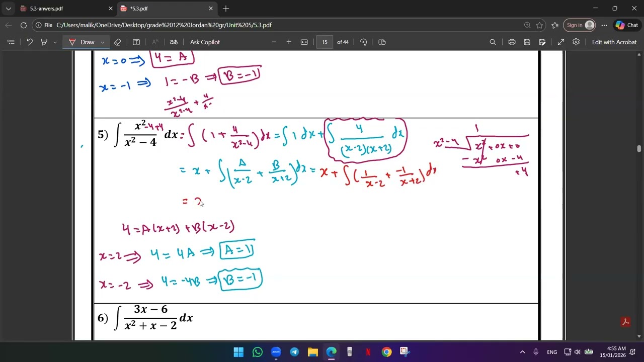Open Zoom from the taskbar
This screenshot has width=644, height=362.
click(x=276, y=352)
